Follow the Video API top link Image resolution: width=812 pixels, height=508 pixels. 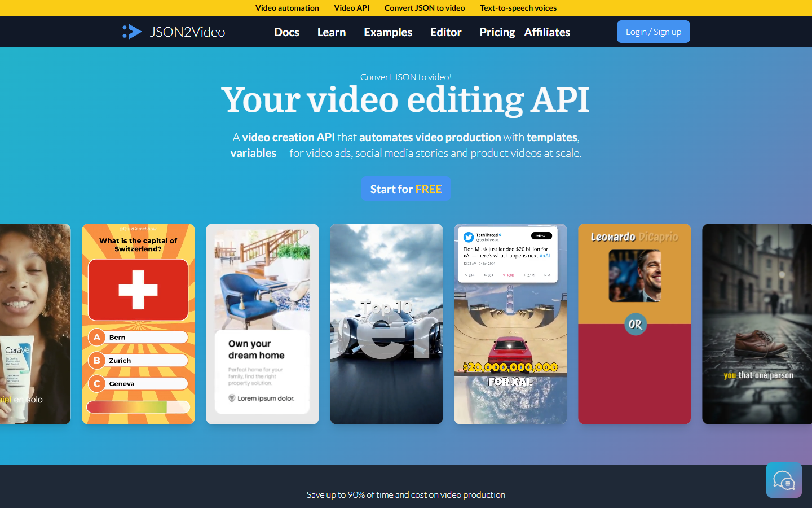click(x=351, y=8)
